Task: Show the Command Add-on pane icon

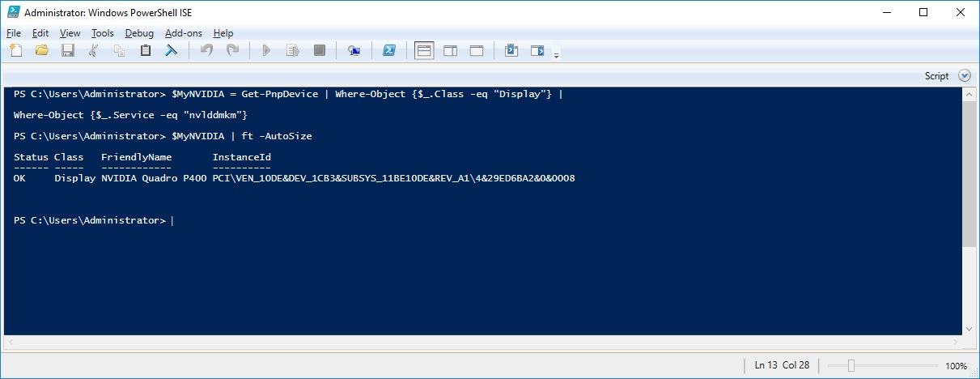Action: tap(537, 51)
